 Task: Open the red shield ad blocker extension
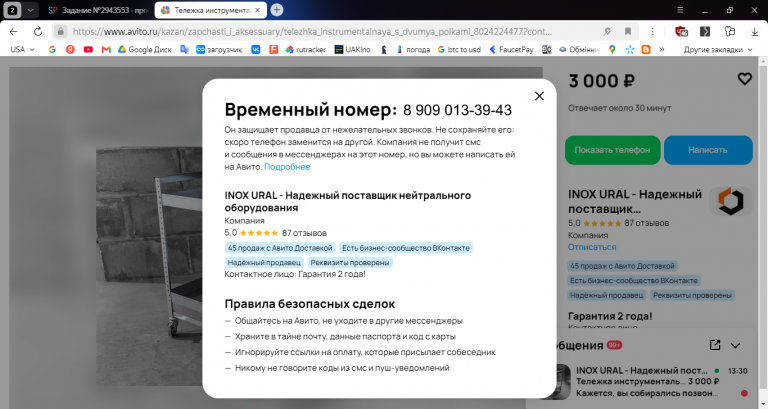coord(681,31)
